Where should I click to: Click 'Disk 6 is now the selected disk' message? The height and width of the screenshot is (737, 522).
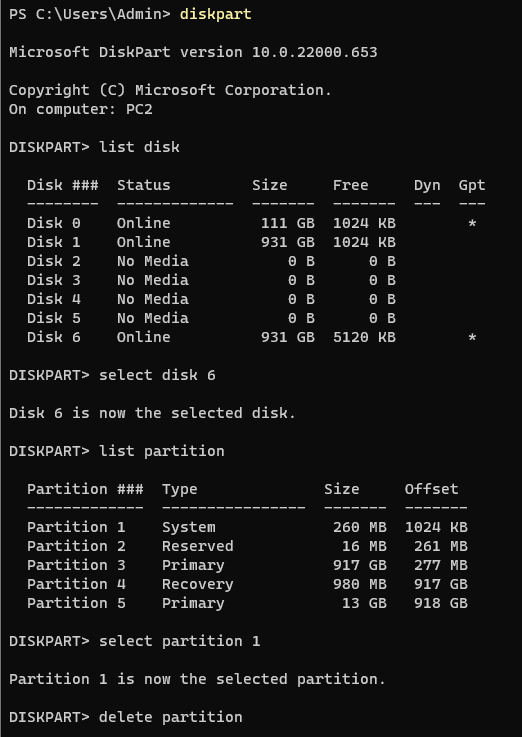pos(153,413)
